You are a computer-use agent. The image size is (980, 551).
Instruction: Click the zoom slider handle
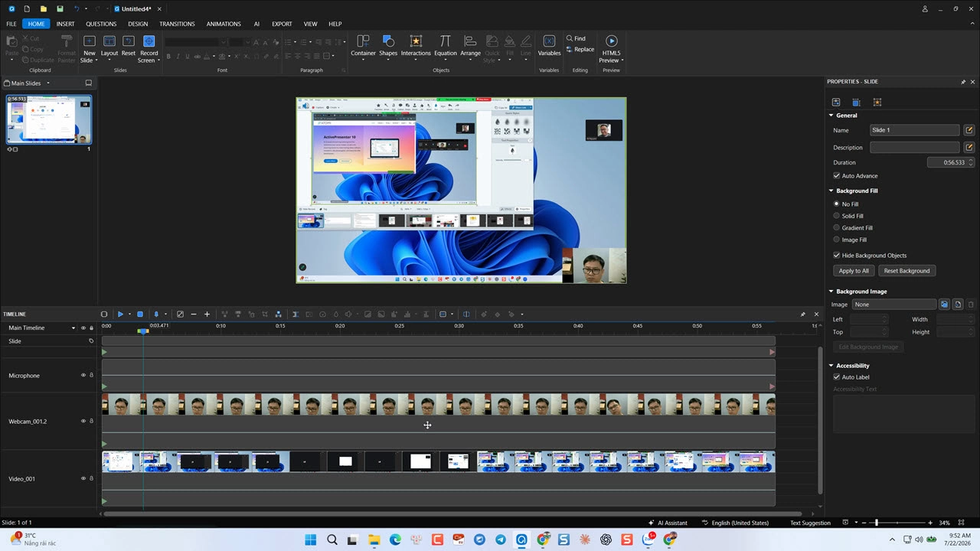[877, 523]
